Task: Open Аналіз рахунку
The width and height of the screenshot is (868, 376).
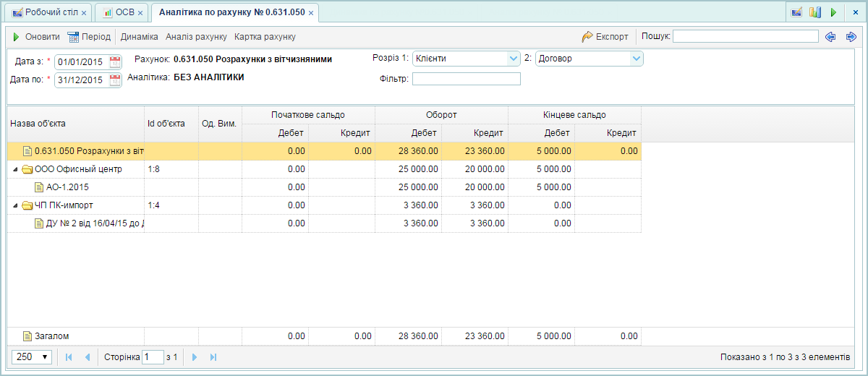Action: click(196, 36)
